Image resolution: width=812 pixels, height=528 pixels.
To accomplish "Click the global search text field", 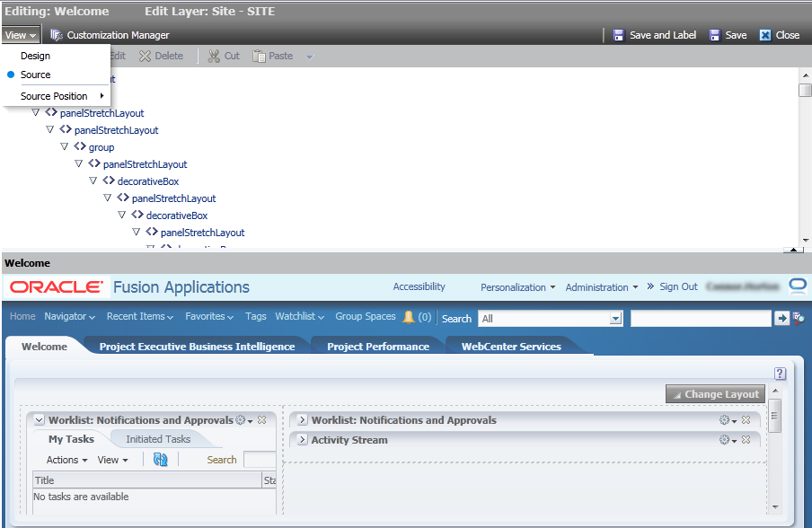I will coord(701,319).
